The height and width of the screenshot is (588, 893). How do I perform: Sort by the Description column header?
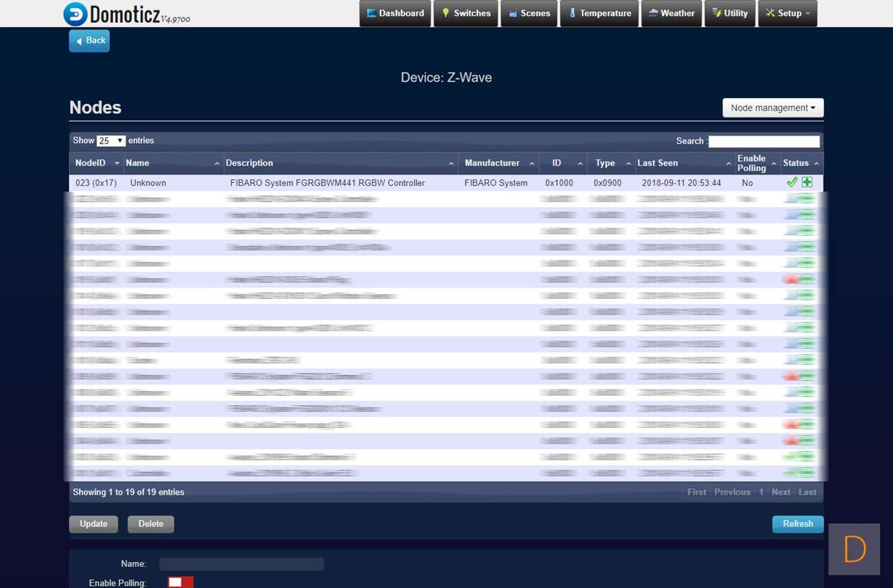pos(341,163)
